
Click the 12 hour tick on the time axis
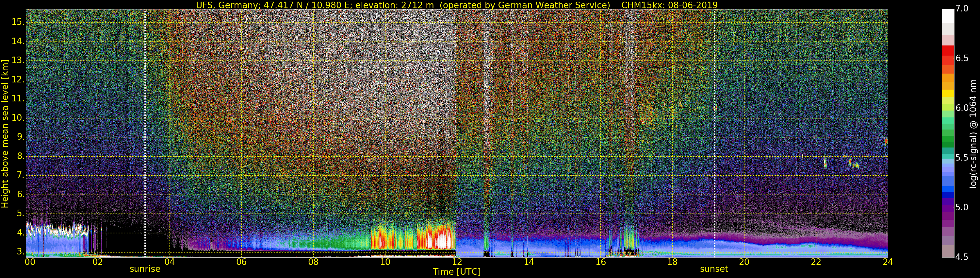pyautogui.click(x=457, y=262)
